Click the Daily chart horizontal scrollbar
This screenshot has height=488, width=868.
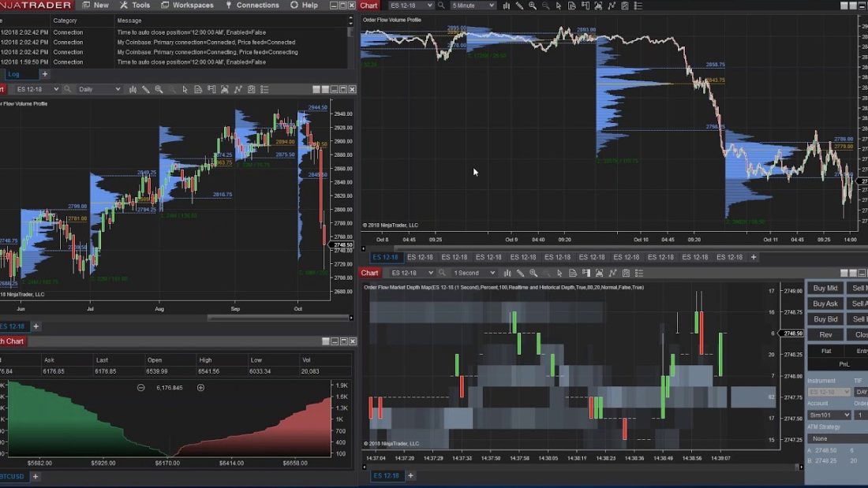pyautogui.click(x=276, y=318)
